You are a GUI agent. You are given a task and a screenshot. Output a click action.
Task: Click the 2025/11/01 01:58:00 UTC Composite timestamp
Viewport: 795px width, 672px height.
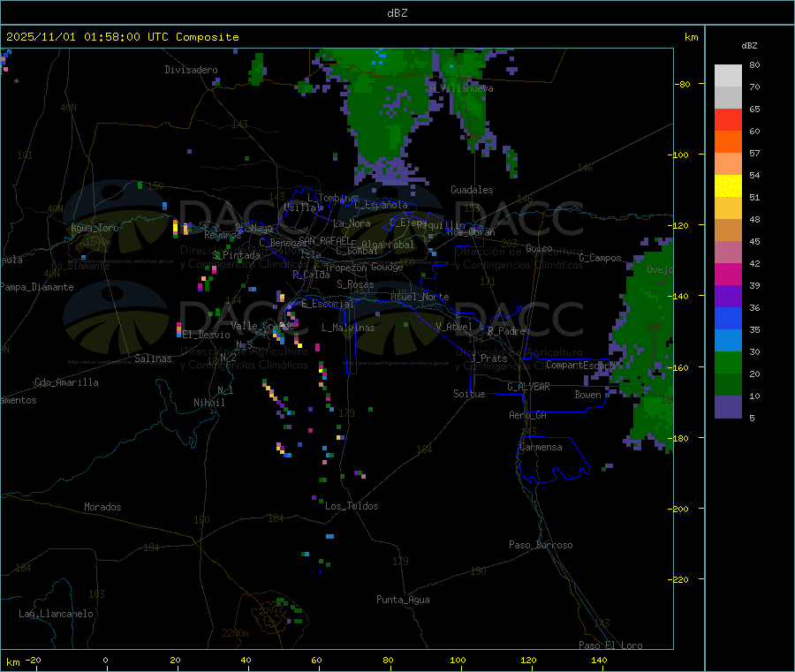click(122, 37)
